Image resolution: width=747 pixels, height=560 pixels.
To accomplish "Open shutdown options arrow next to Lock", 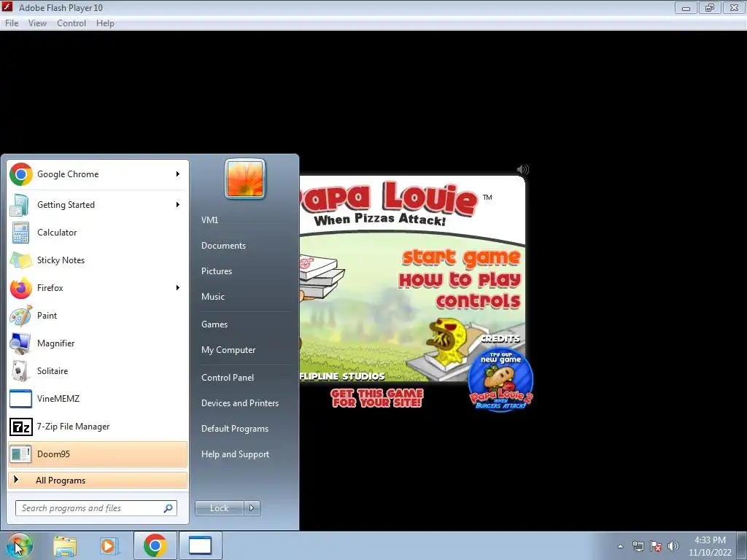I will coord(252,508).
